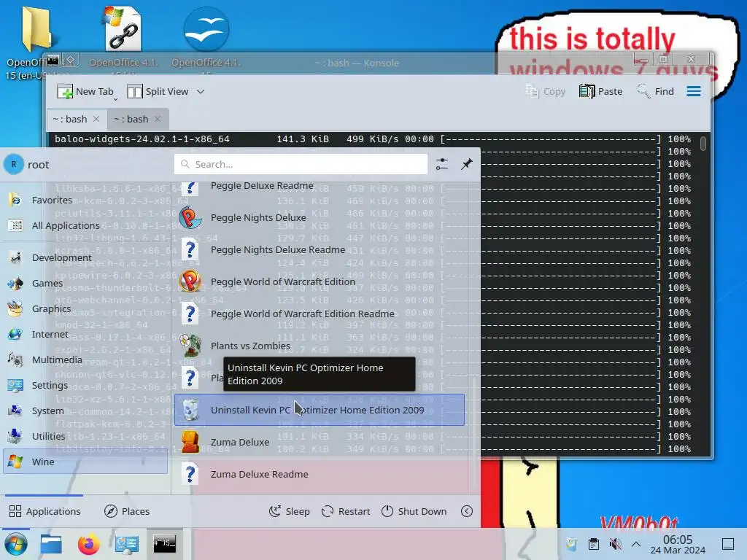
Task: Open system settings taskbar icon
Action: click(x=127, y=544)
